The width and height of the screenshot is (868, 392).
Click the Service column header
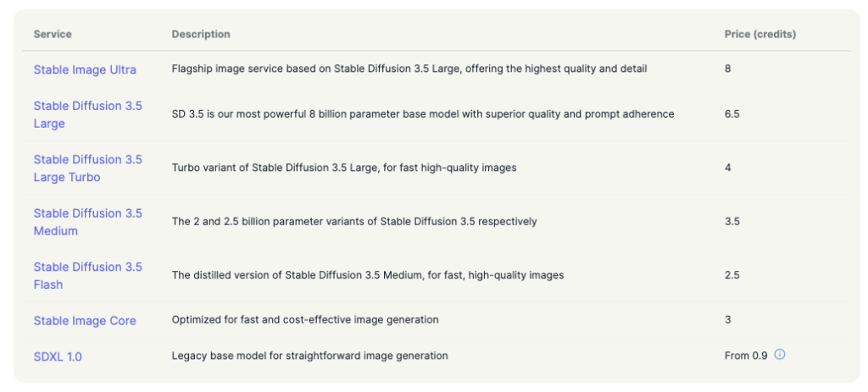53,34
